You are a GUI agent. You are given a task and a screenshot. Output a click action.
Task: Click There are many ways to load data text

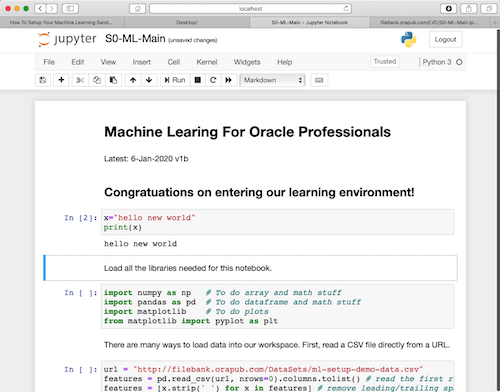click(277, 345)
